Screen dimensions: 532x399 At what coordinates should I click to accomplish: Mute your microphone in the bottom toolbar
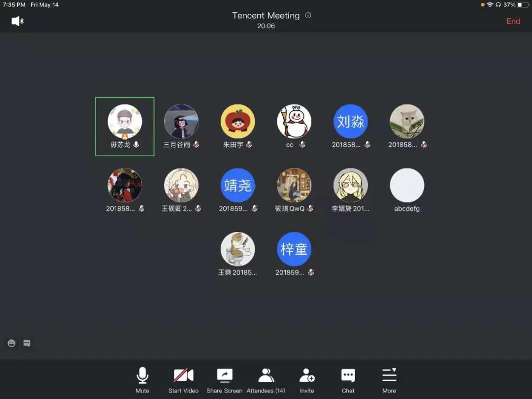pos(142,380)
